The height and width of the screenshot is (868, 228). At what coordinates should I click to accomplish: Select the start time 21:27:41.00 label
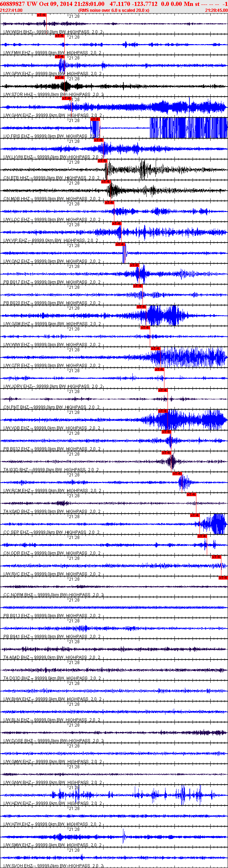click(11, 10)
